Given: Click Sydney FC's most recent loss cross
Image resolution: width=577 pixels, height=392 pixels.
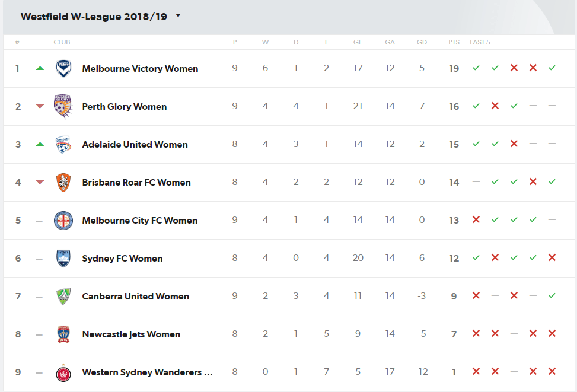Looking at the screenshot, I should point(552,257).
